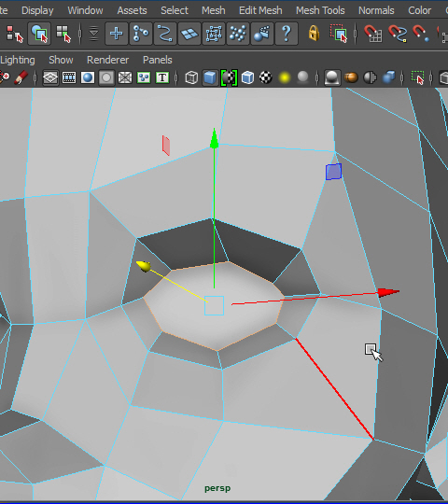Image resolution: width=448 pixels, height=504 pixels.
Task: Click the red X-axis move arrow
Action: [x=388, y=292]
